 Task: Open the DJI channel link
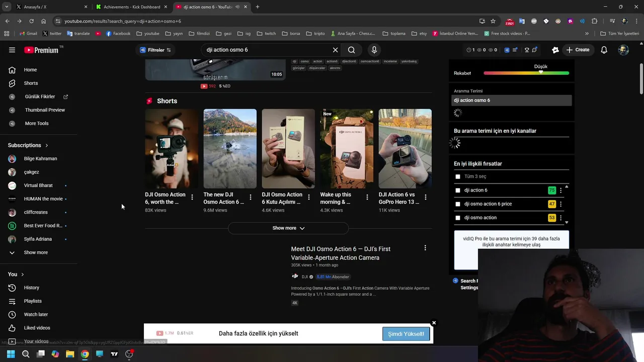coord(304,277)
